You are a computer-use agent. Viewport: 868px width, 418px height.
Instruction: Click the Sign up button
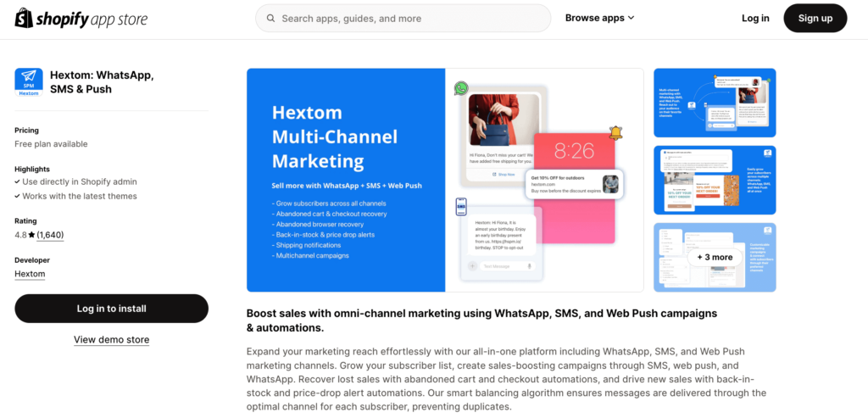click(x=815, y=19)
